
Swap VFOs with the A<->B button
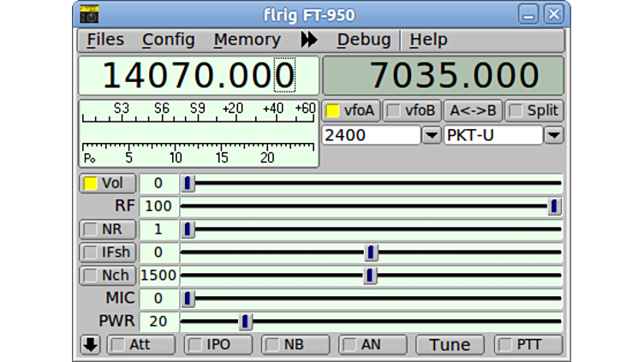click(x=473, y=110)
